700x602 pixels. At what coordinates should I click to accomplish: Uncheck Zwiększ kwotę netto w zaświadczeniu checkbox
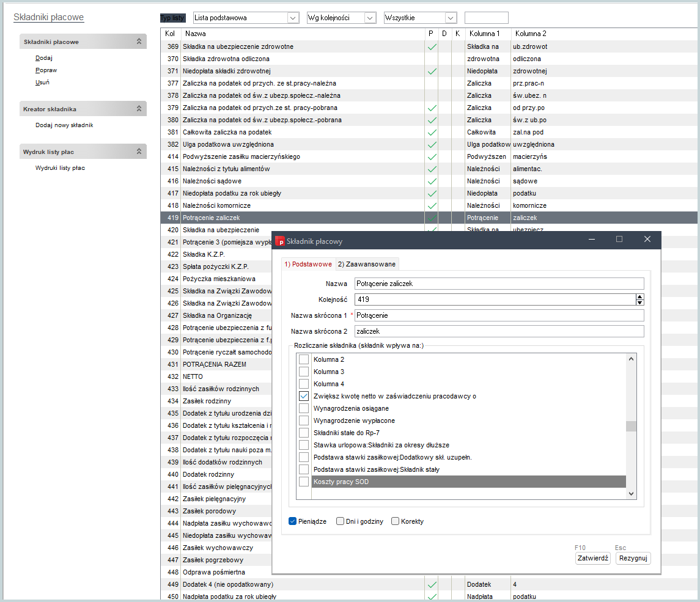pos(304,396)
